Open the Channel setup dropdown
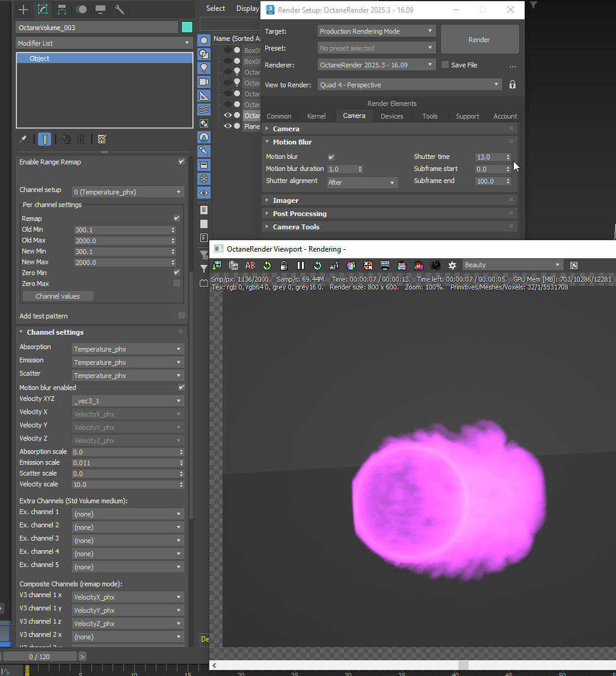This screenshot has width=616, height=676. [x=128, y=192]
